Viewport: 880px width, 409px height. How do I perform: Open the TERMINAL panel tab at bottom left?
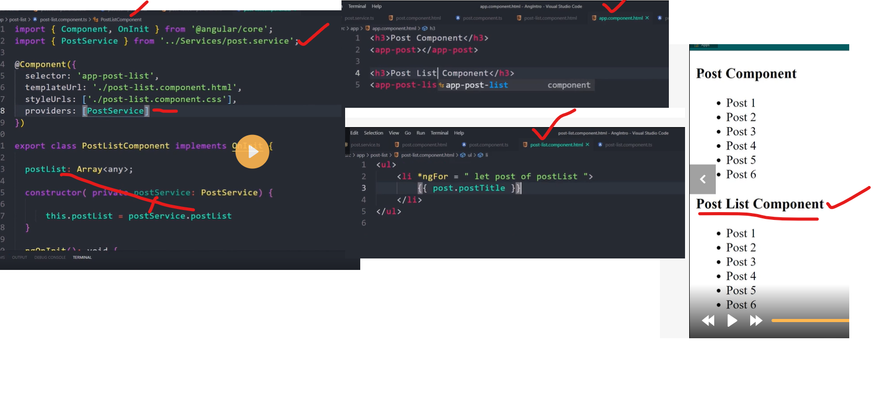pyautogui.click(x=82, y=257)
